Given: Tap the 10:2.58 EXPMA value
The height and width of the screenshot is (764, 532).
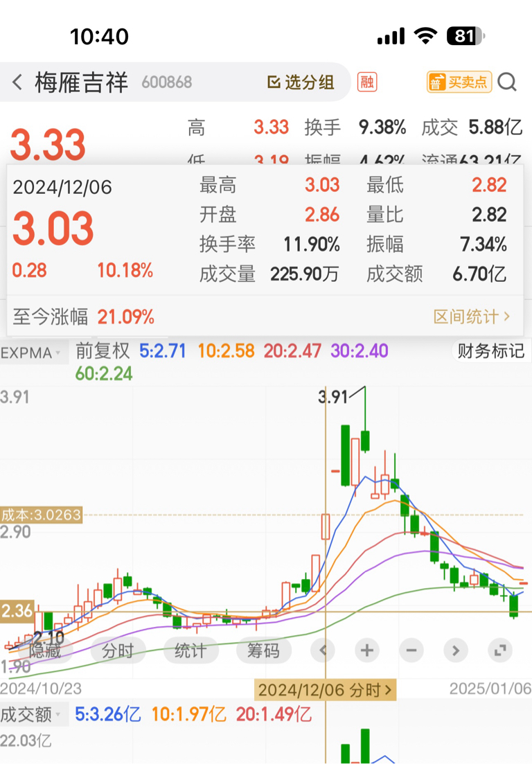Looking at the screenshot, I should (x=226, y=350).
